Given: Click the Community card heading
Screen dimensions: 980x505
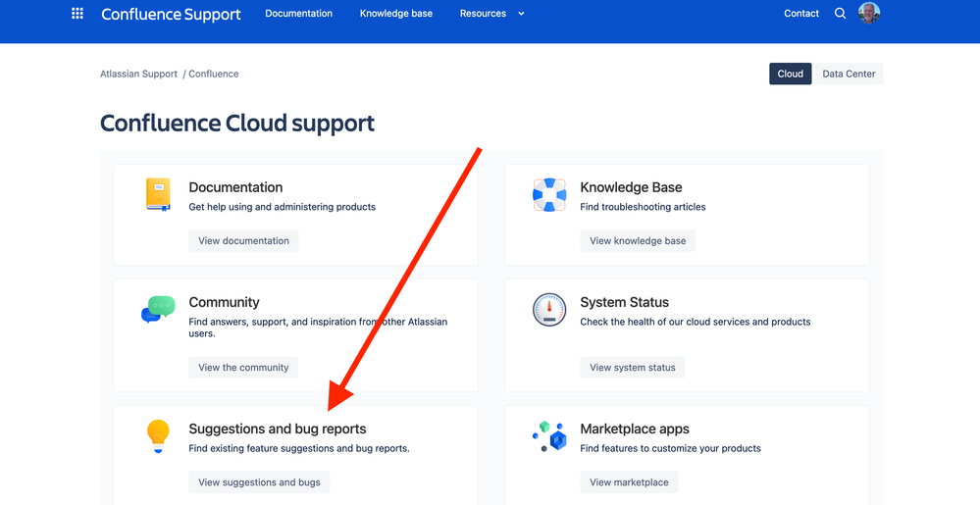Looking at the screenshot, I should click(224, 302).
